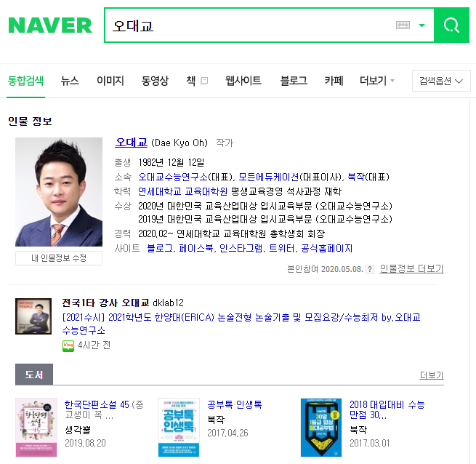Click the 내 인물정보 수정 button
Screen dimensions: 476x464
coord(59,258)
